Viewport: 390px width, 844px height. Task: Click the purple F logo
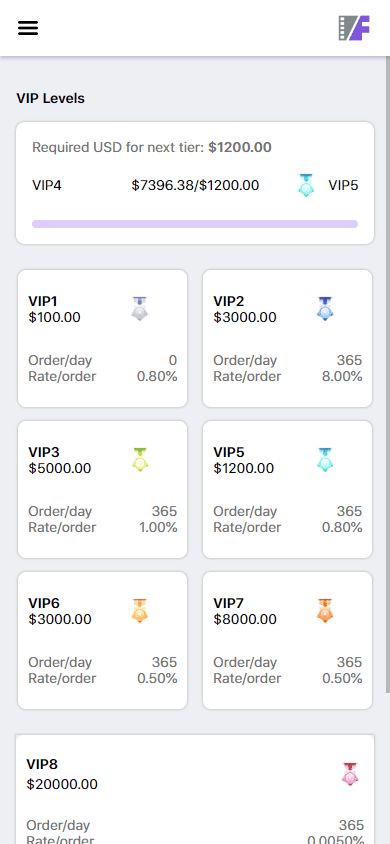pyautogui.click(x=354, y=28)
